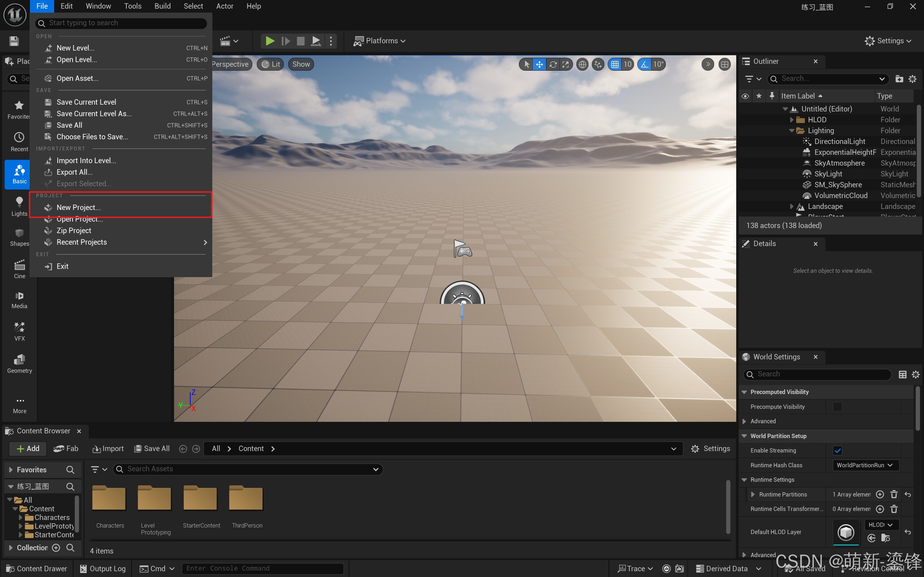
Task: Click the Add button in the Content Browser
Action: (28, 449)
